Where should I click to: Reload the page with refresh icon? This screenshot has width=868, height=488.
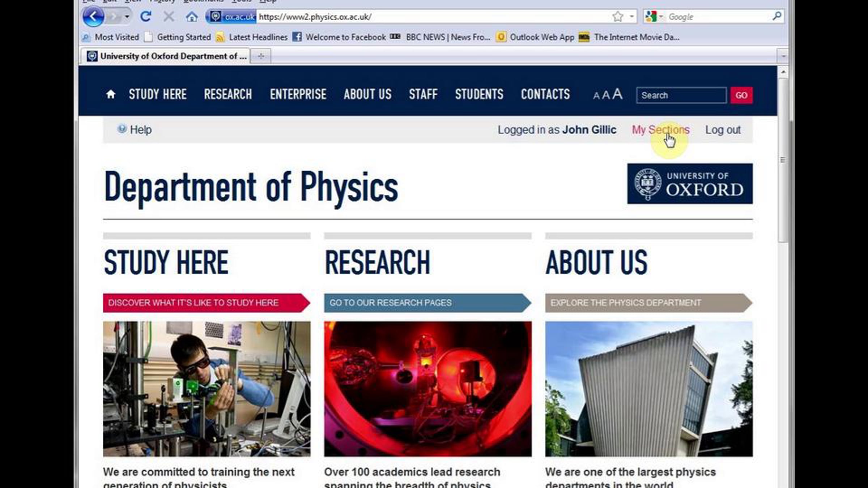(146, 17)
